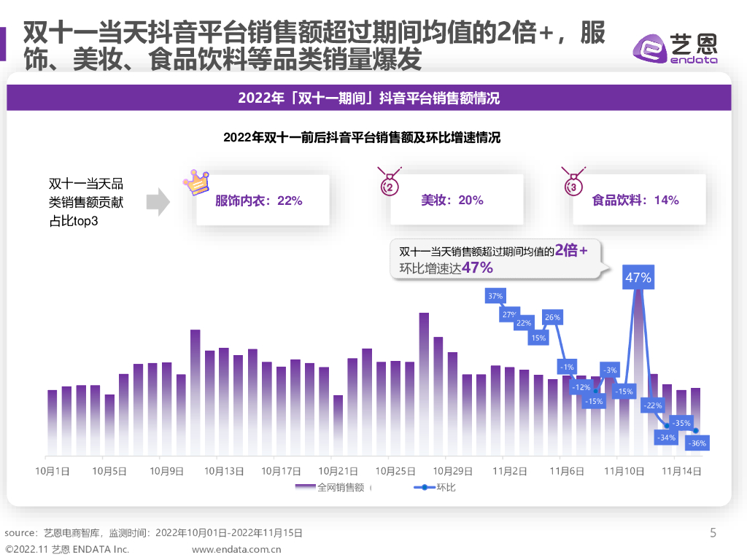
Task: Click the purple banner 2022年「双十一期间」抖音平台销售额情况
Action: [368, 98]
